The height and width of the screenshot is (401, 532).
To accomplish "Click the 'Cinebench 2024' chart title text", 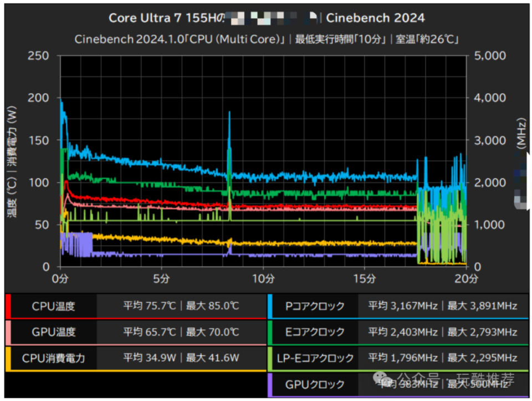I will [375, 18].
